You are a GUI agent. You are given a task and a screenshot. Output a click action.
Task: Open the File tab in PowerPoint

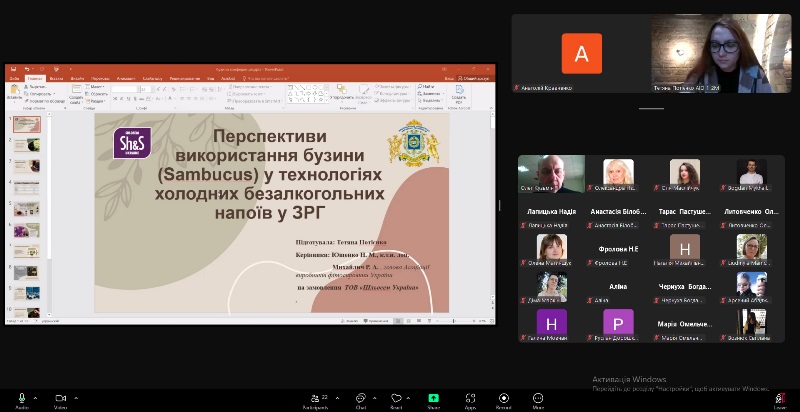coord(14,78)
